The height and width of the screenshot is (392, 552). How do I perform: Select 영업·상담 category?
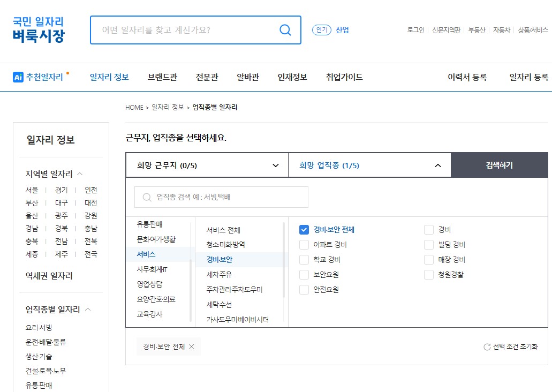(149, 284)
